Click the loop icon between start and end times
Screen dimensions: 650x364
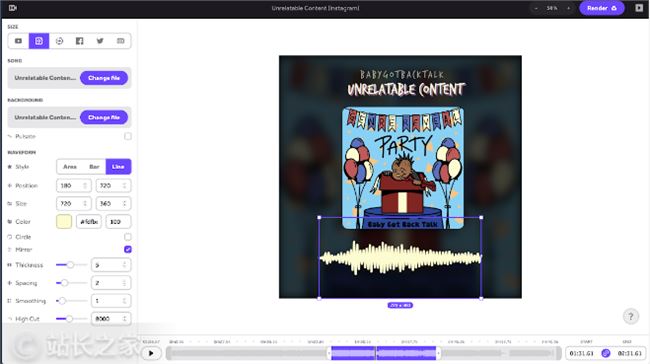(x=606, y=353)
